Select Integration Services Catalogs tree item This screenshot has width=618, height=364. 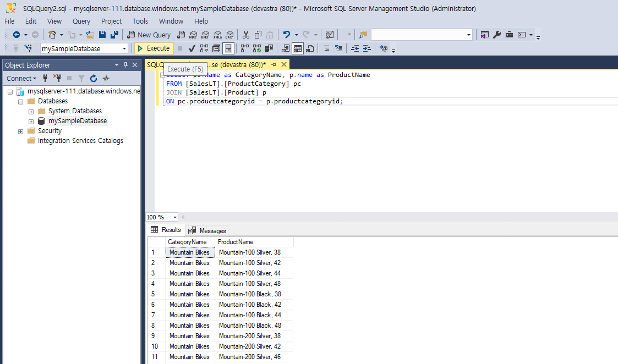[80, 141]
